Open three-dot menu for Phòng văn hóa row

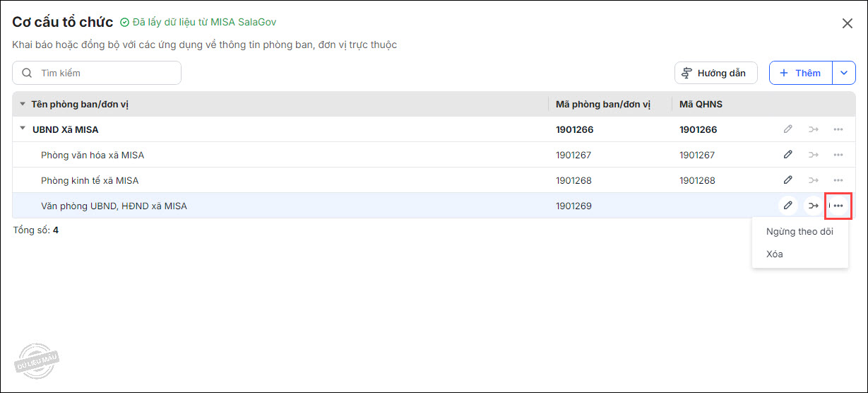tap(838, 155)
